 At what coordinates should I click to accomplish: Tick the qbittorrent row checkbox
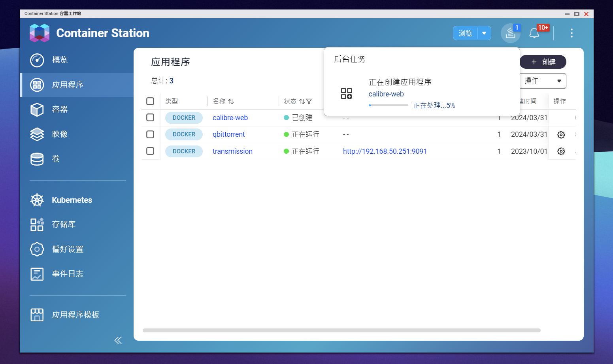pyautogui.click(x=150, y=134)
